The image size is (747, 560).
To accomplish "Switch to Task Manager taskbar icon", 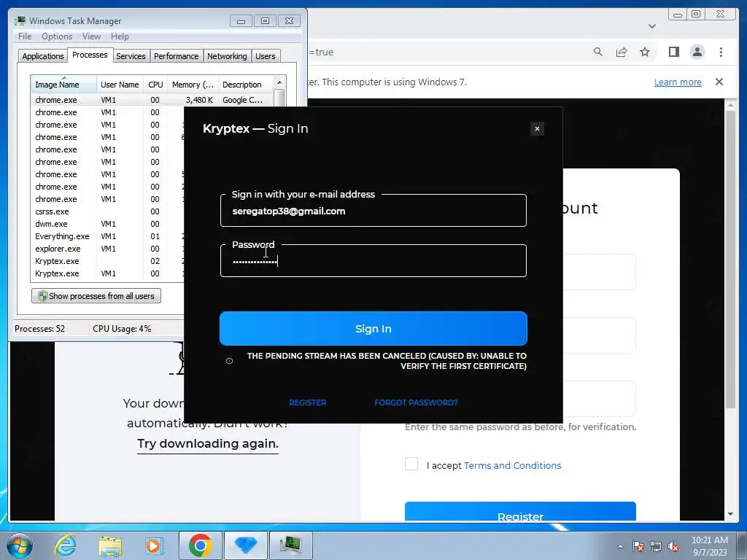I will coord(290,545).
